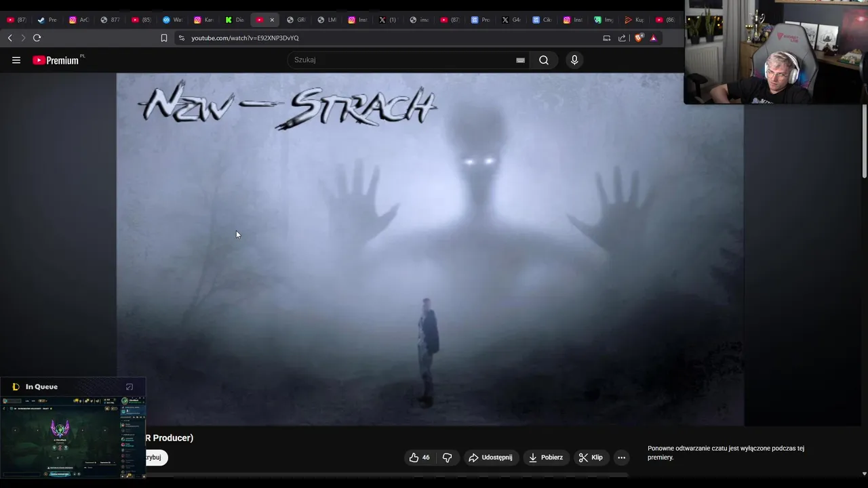Switch to tab labeled LM
This screenshot has height=488, width=868.
(327, 20)
